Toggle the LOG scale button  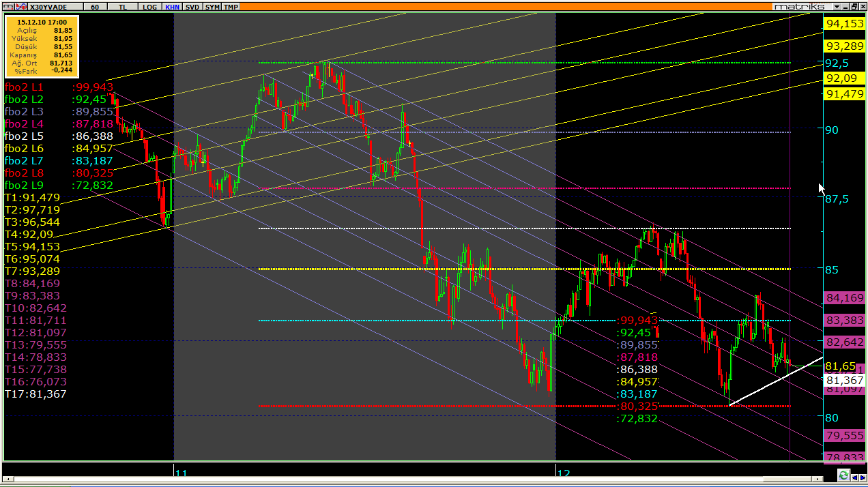(149, 7)
